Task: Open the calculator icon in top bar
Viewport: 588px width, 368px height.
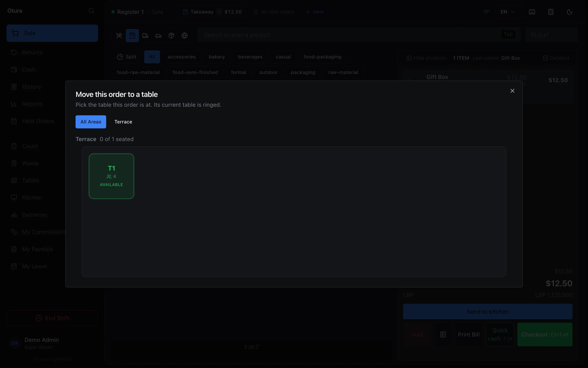Action: [551, 12]
